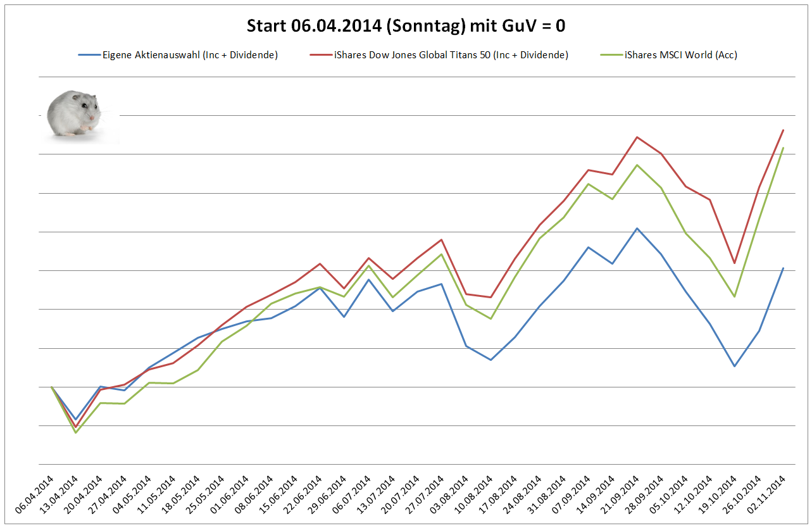Image resolution: width=812 pixels, height=528 pixels.
Task: Click the hamster picture in the chart
Action: pos(79,115)
